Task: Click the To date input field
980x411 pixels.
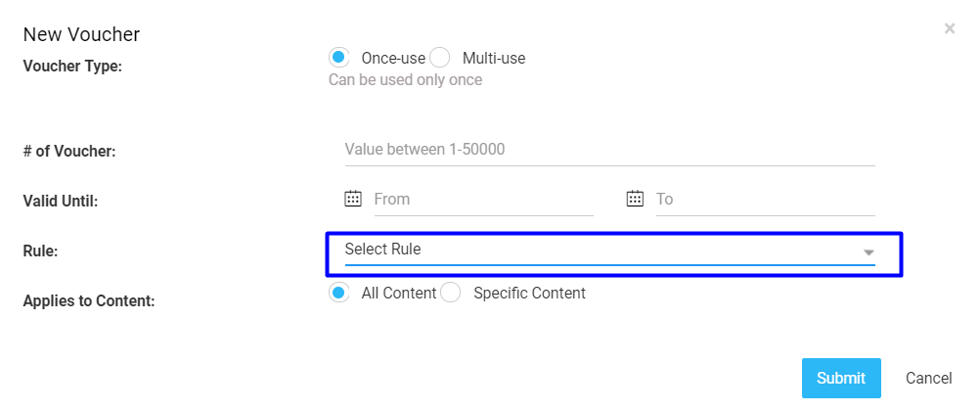Action: [765, 200]
